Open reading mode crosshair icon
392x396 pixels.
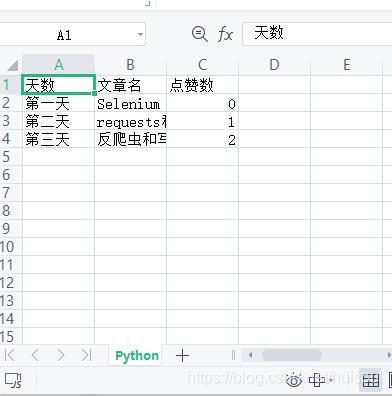[317, 380]
